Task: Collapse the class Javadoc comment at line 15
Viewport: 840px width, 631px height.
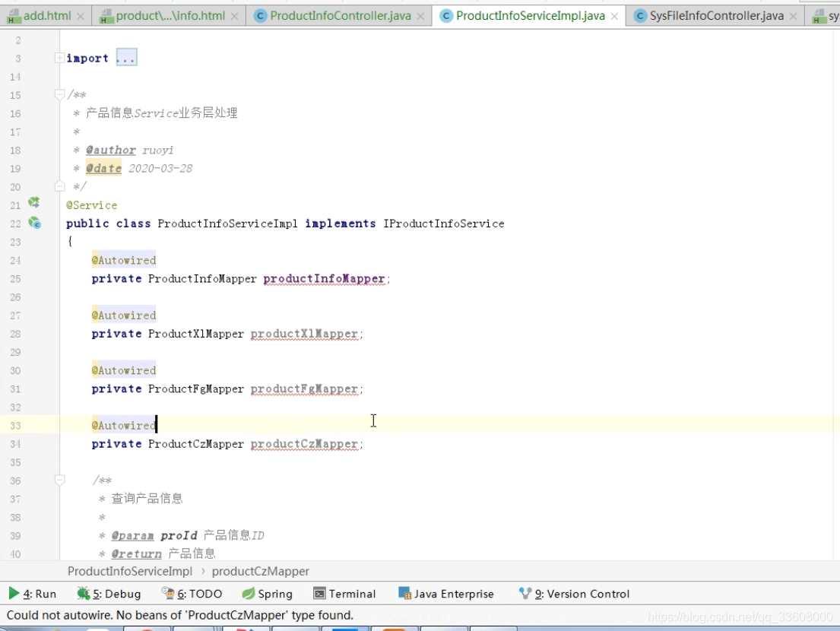Action: click(59, 95)
